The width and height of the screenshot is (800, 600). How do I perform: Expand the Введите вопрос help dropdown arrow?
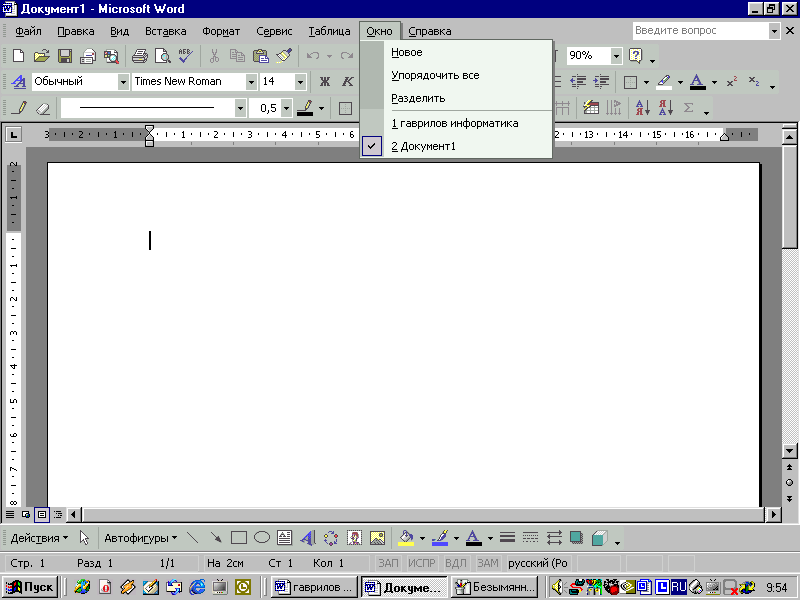click(x=774, y=31)
